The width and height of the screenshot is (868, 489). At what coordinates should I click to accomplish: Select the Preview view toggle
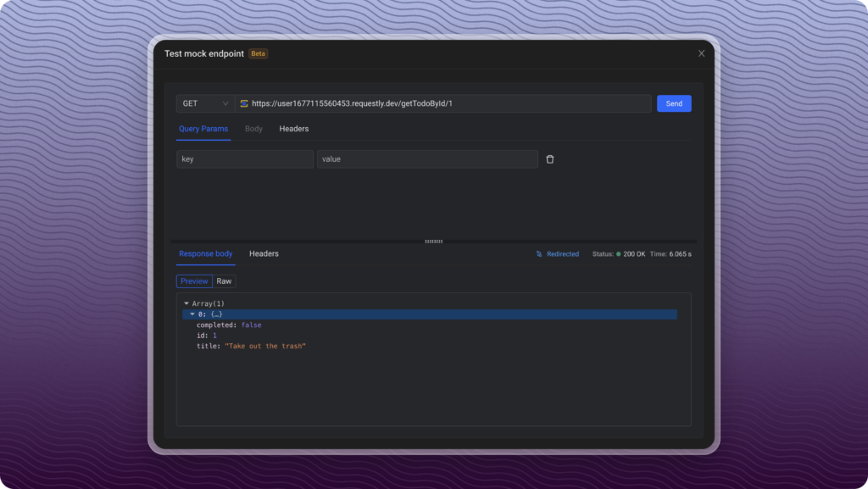pyautogui.click(x=194, y=281)
